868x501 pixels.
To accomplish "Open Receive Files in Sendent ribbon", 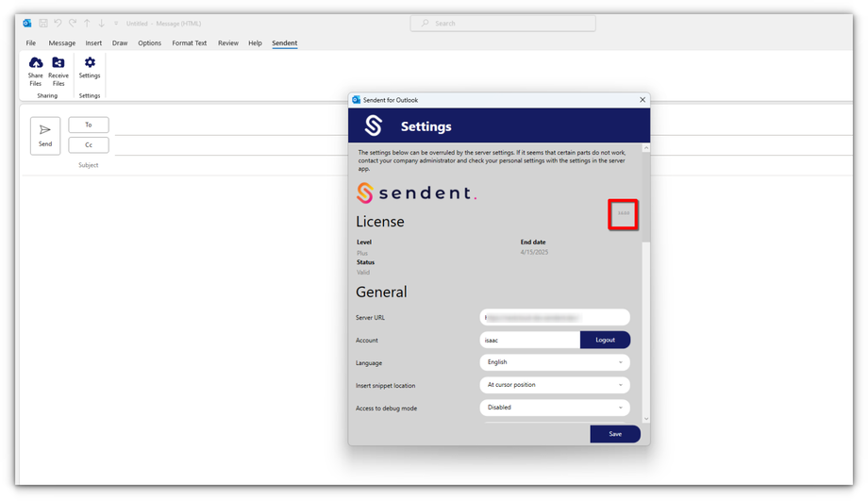I will pyautogui.click(x=58, y=72).
